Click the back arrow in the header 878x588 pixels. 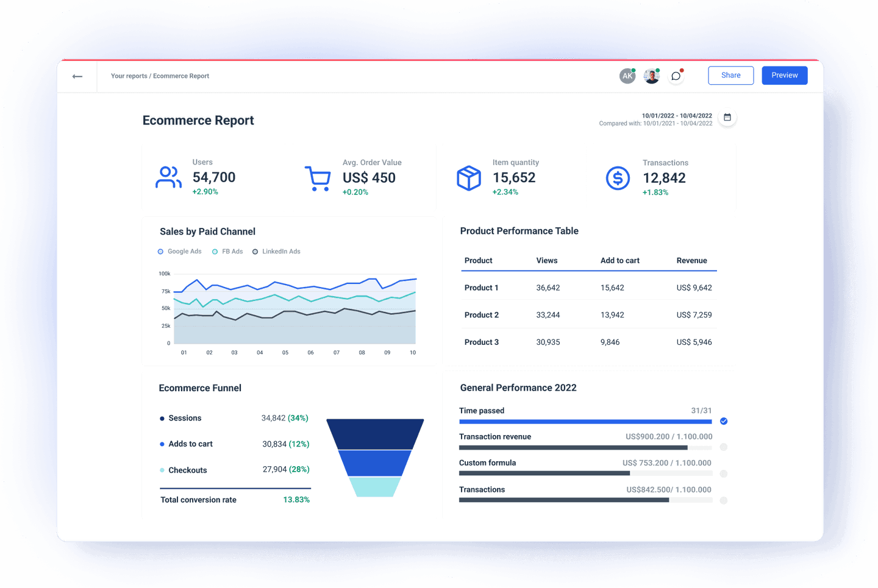77,76
